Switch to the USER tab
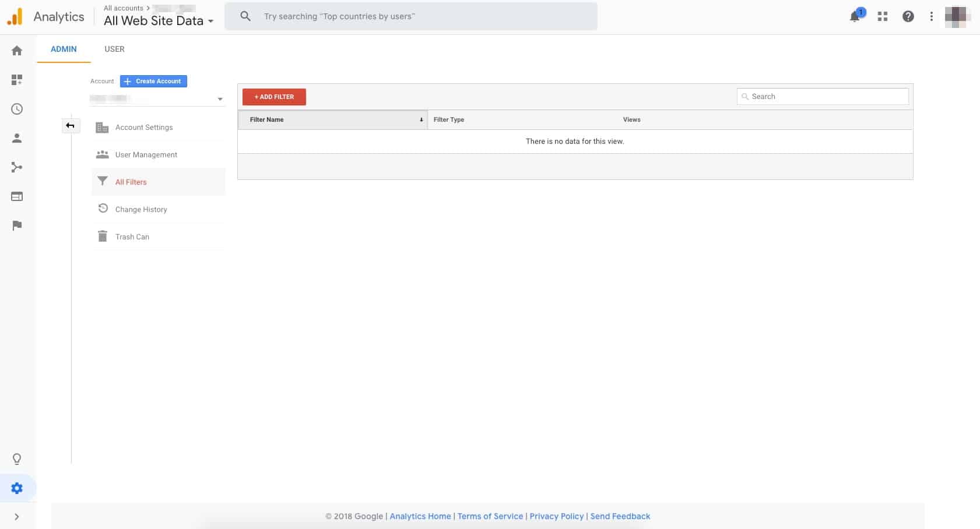 tap(114, 49)
